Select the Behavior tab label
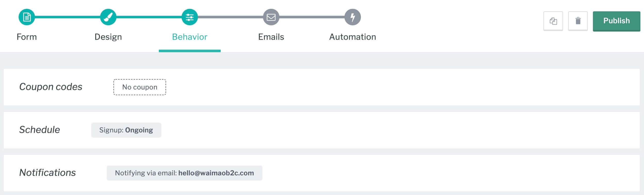 coord(189,37)
